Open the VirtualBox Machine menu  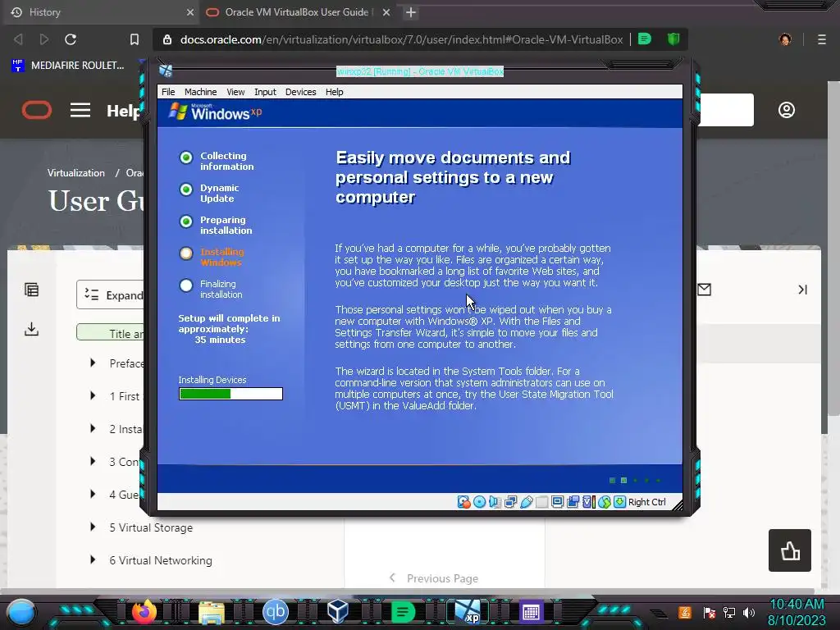[x=200, y=92]
